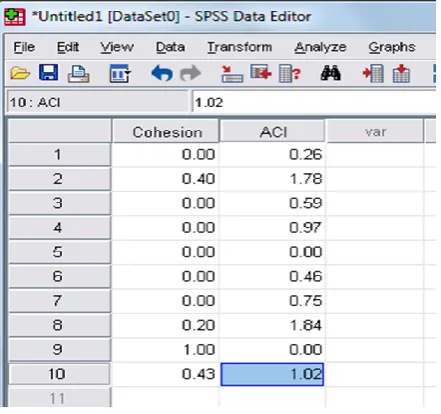Open the File menu
441x414 pixels.
[x=24, y=47]
